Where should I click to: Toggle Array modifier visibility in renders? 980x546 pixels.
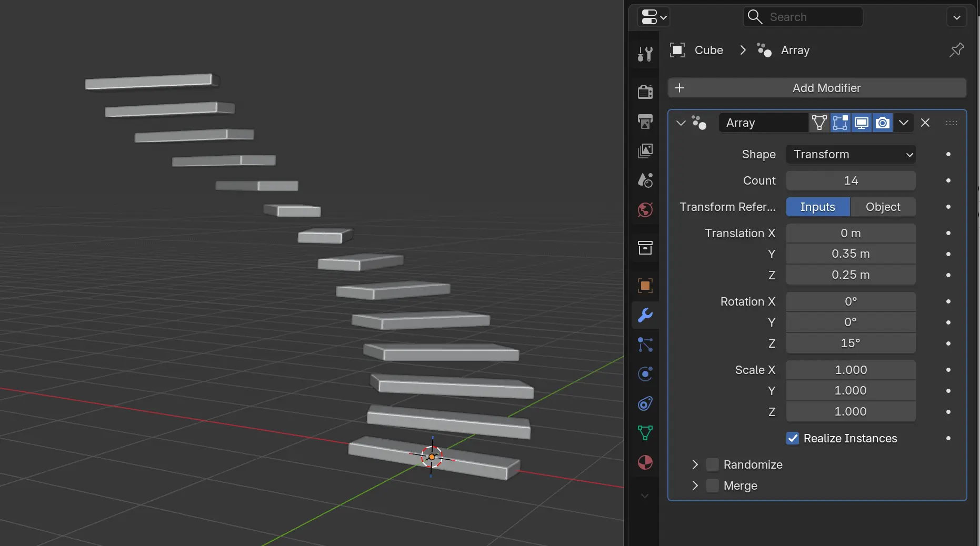click(x=883, y=123)
